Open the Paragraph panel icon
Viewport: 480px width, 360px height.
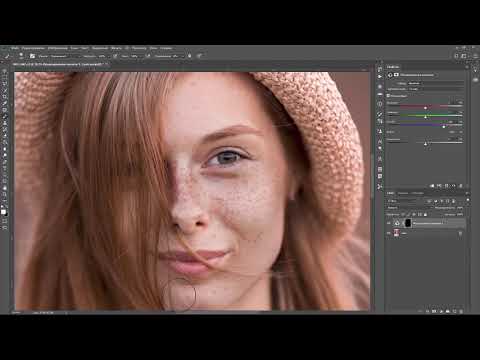pos(380,149)
